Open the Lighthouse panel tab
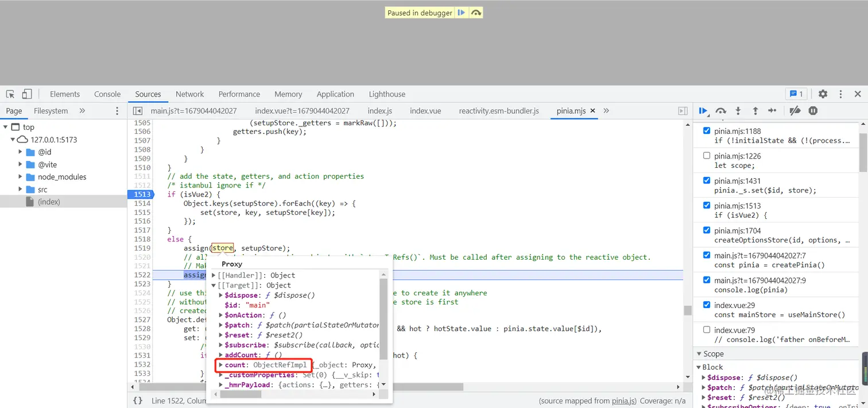 click(x=387, y=94)
